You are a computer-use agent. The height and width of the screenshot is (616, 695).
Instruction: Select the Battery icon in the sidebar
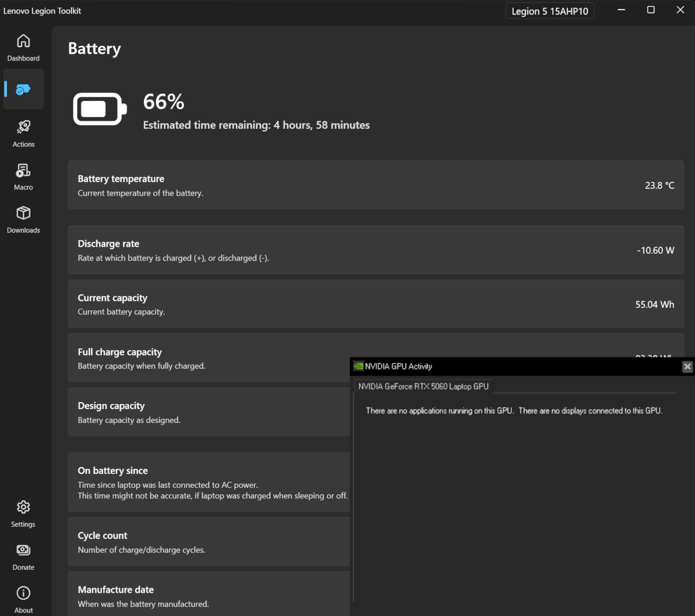point(23,89)
